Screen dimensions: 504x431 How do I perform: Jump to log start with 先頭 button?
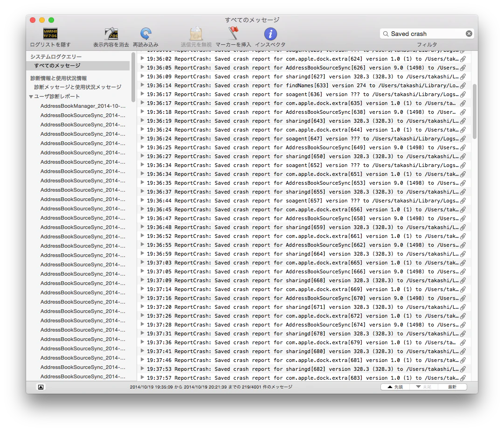[394, 387]
